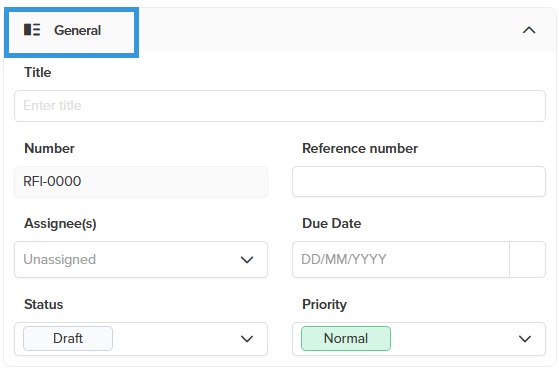This screenshot has height=379, width=559.
Task: Click the Reference number label
Action: tap(360, 148)
